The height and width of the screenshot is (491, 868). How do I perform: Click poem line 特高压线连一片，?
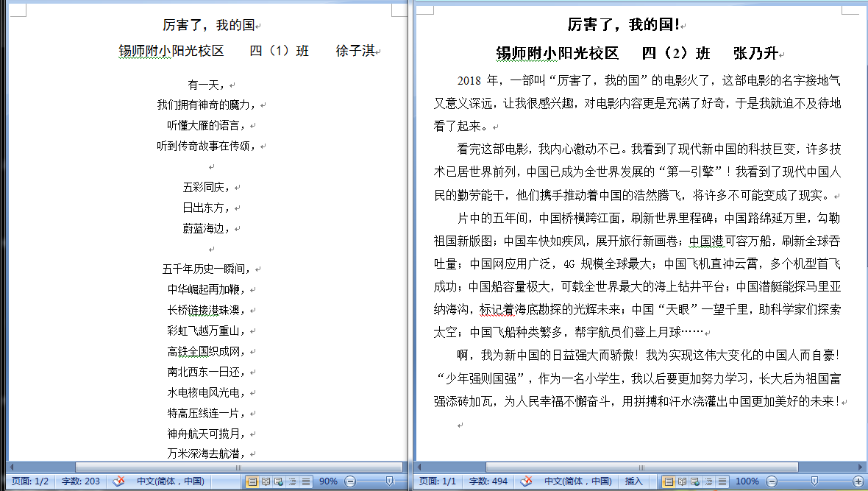[x=207, y=413]
